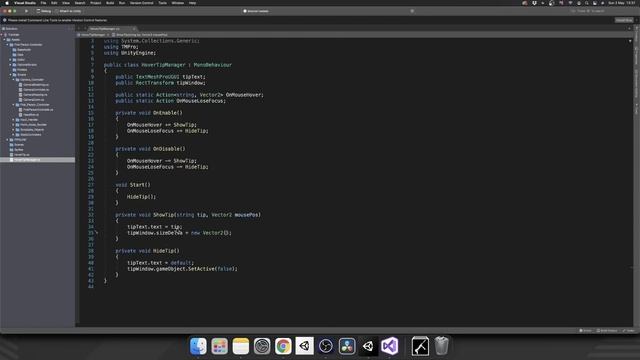Open DaVinci Resolve from the Dock
Viewport: 640px width, 360px height.
coord(347,346)
